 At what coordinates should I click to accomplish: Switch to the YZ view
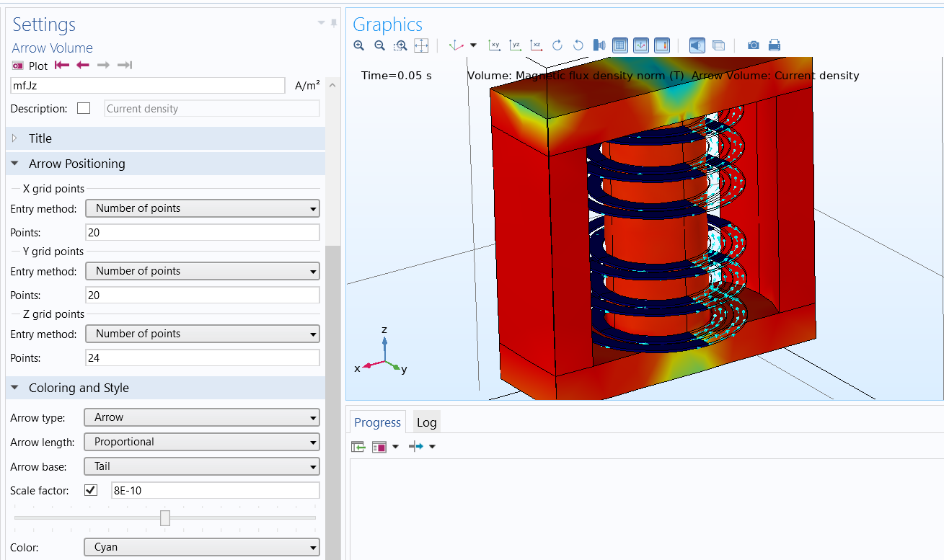coord(515,45)
